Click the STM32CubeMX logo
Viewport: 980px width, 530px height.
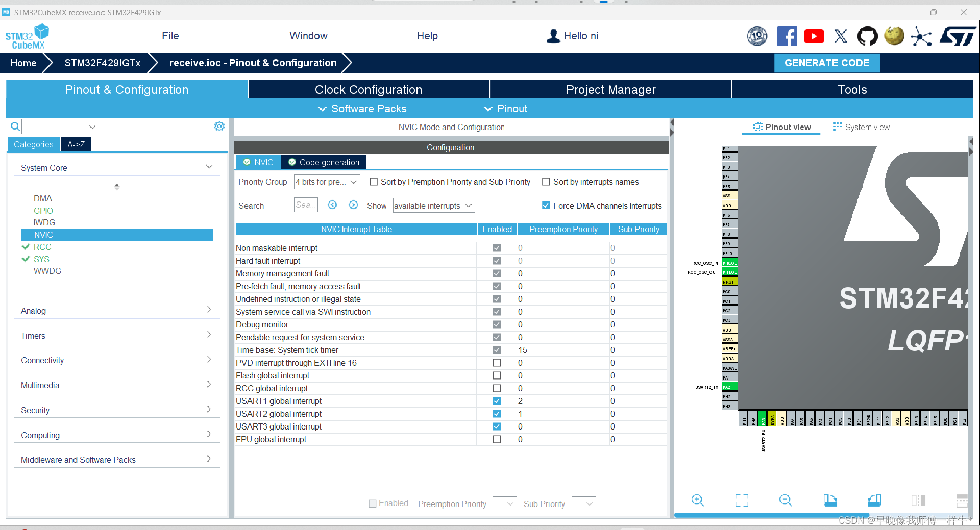pos(27,37)
